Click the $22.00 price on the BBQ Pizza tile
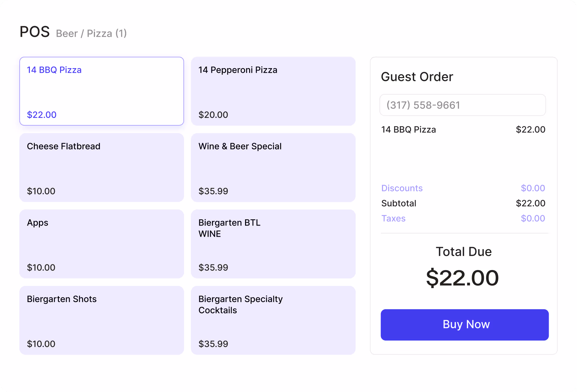 [x=41, y=115]
